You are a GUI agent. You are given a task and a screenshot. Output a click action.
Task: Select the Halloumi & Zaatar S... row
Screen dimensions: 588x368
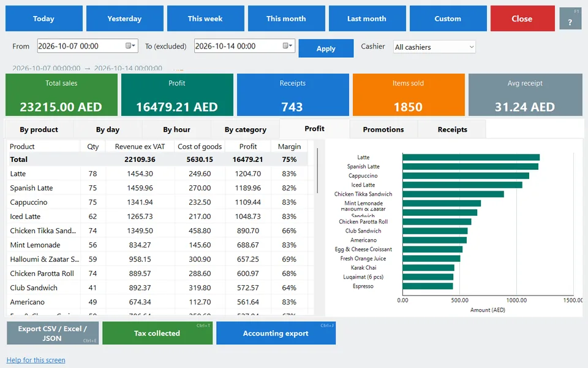pyautogui.click(x=157, y=259)
